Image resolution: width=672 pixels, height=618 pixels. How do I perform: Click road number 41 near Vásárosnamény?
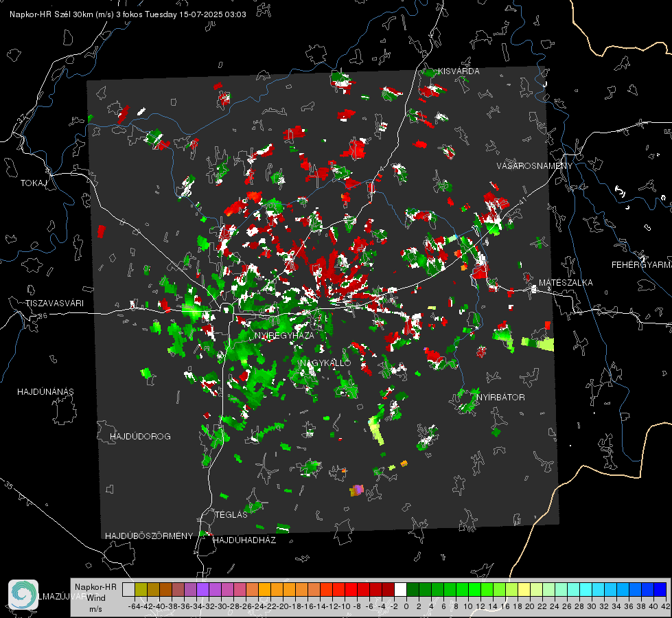pos(522,201)
